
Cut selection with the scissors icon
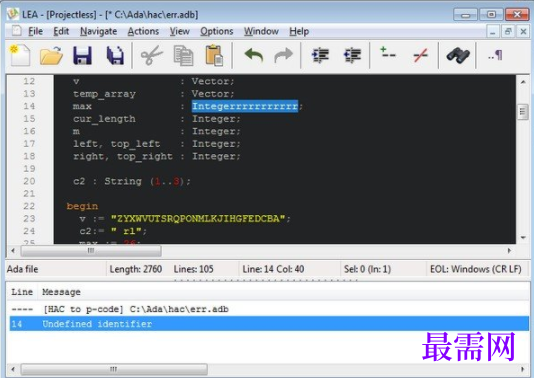click(x=151, y=55)
